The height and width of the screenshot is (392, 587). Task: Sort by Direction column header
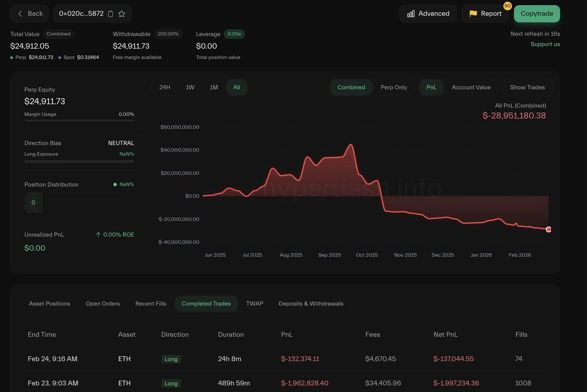pyautogui.click(x=175, y=335)
